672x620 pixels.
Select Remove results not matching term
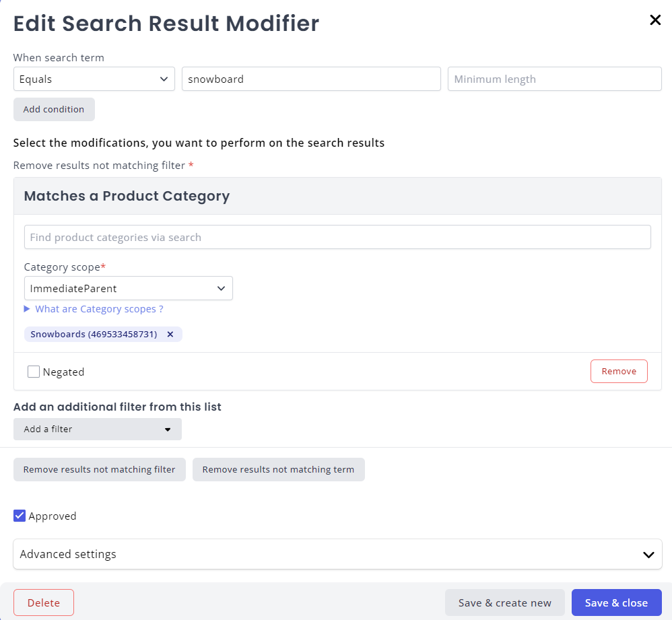click(278, 469)
